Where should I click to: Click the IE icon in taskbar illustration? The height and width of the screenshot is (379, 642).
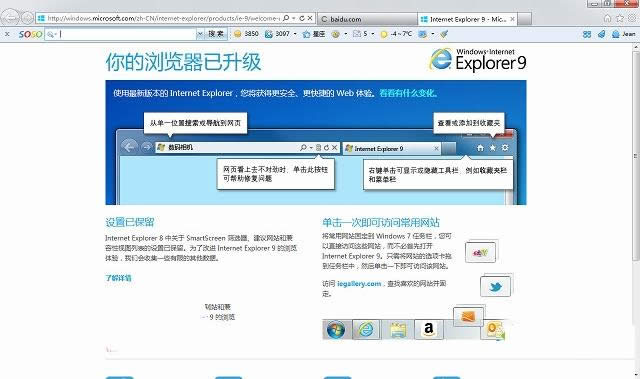click(x=366, y=329)
